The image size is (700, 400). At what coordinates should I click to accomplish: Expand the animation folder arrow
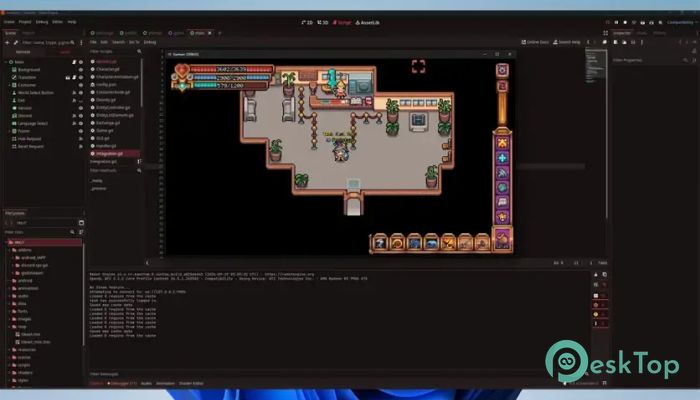point(10,288)
